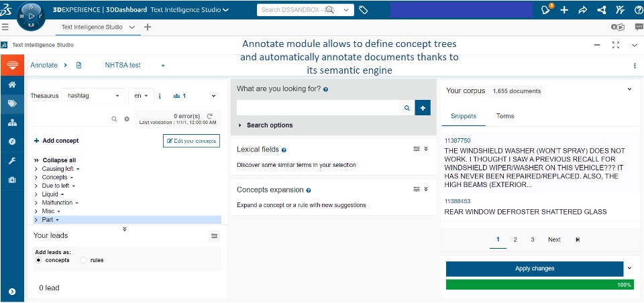Open the hamburger menu below the compass
This screenshot has height=303, width=644.
5,27
